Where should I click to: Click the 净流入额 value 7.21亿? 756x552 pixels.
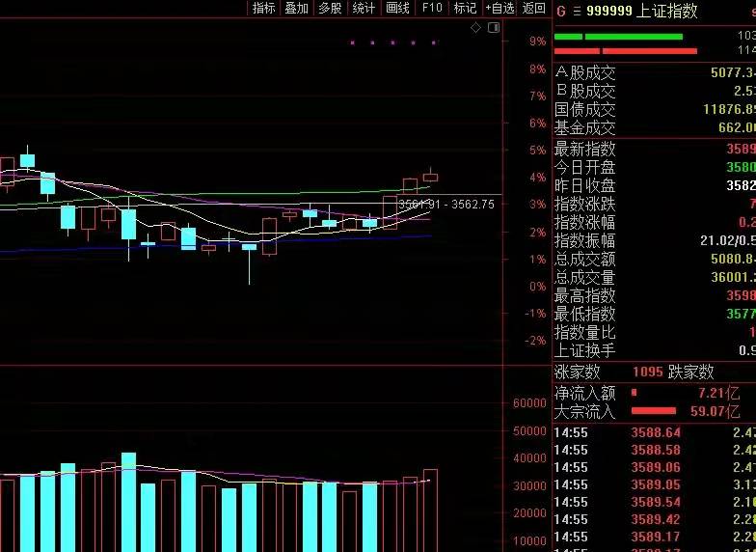click(x=719, y=394)
